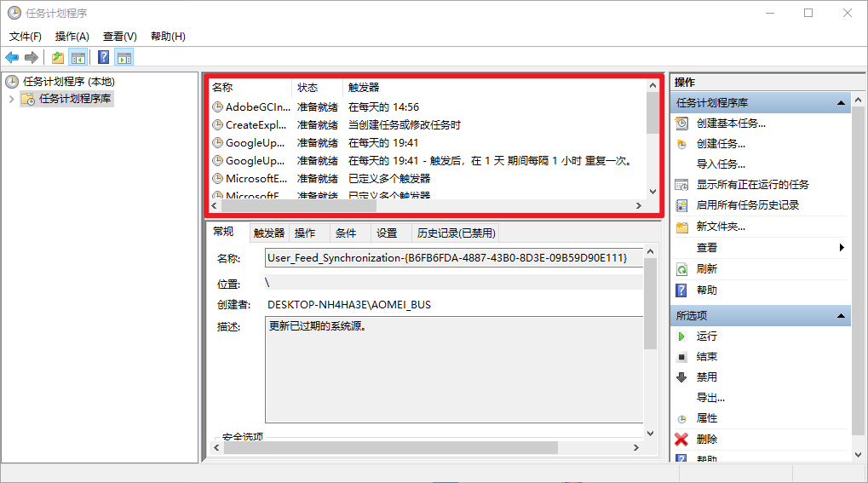868x483 pixels.
Task: Click the blue Help toolbar icon
Action: click(103, 57)
